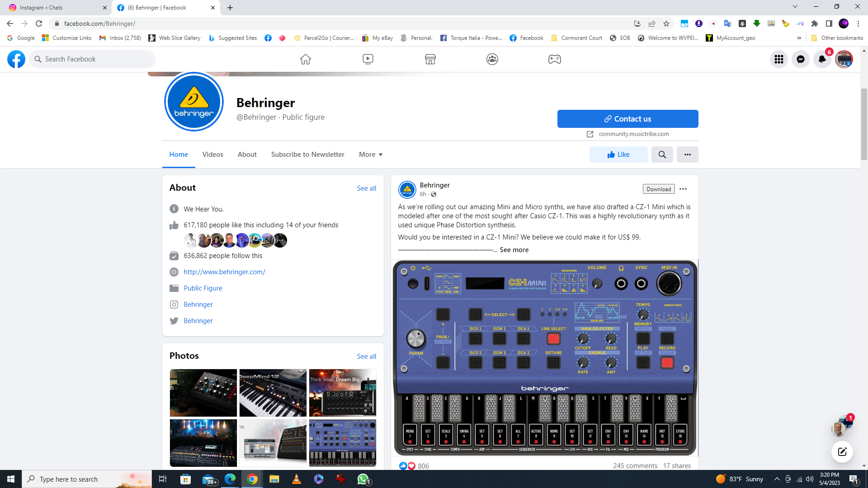Image resolution: width=868 pixels, height=488 pixels.
Task: Open the Behringer profile picture
Action: pos(194,101)
